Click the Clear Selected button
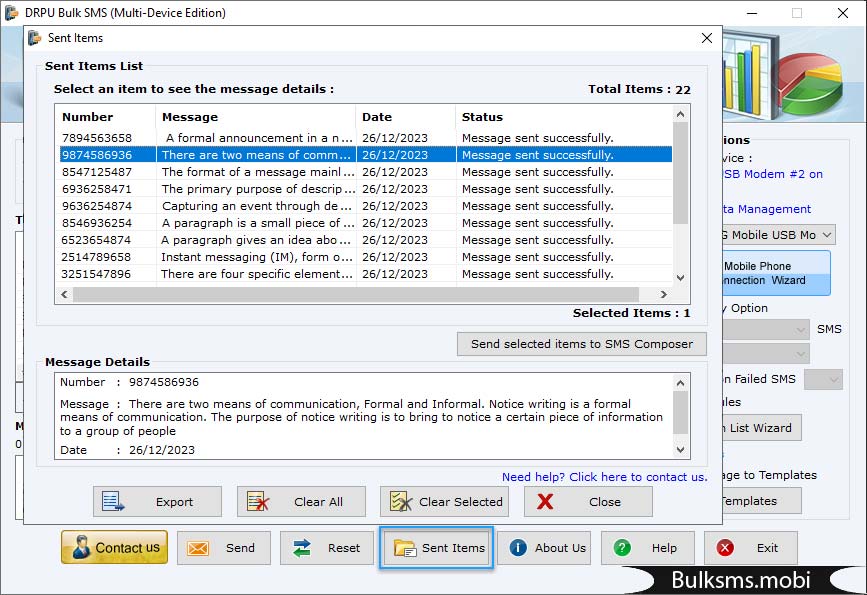This screenshot has width=867, height=595. click(444, 502)
